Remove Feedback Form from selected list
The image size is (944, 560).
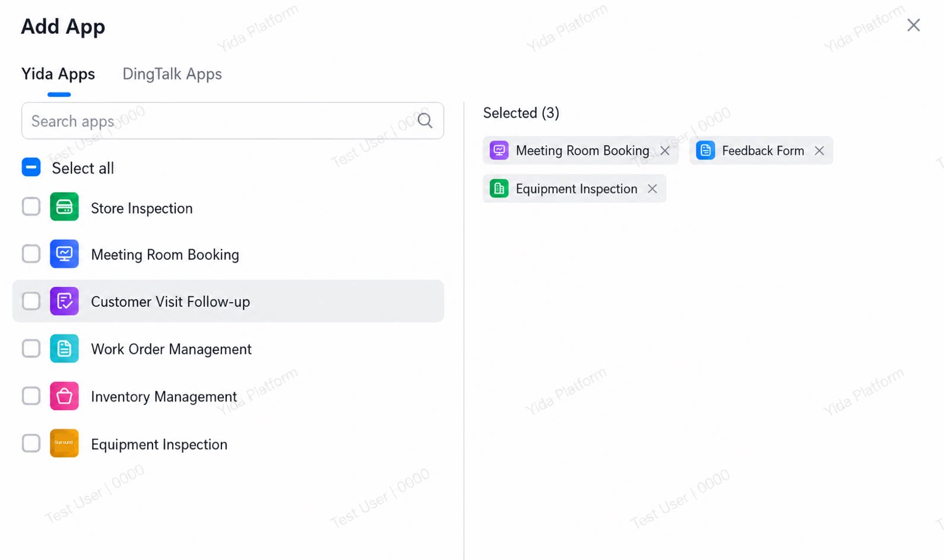tap(819, 151)
